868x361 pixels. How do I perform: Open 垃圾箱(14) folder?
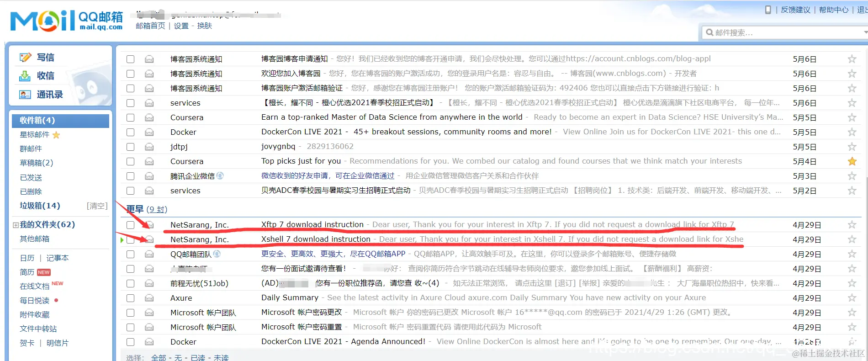(x=40, y=206)
